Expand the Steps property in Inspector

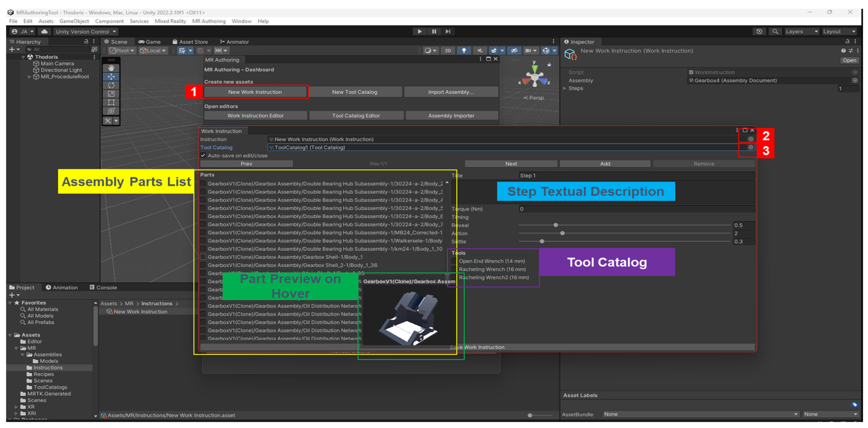[x=565, y=88]
